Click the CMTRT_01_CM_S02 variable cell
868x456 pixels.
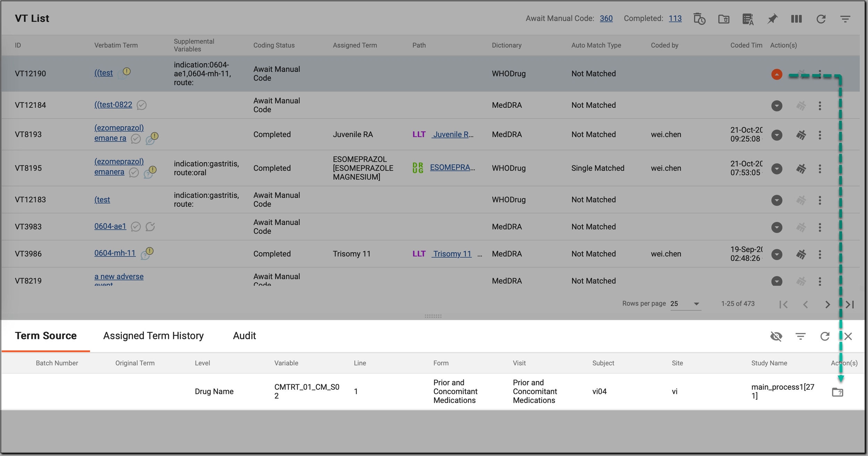tap(307, 391)
